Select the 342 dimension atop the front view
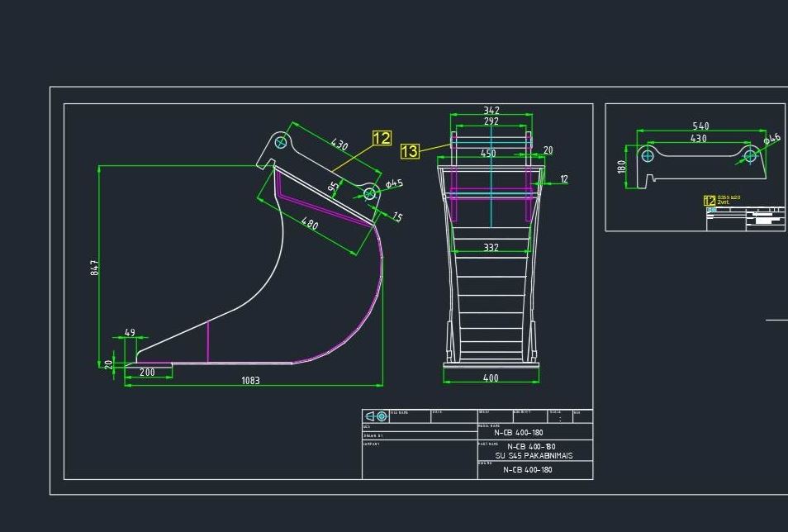 tap(491, 111)
